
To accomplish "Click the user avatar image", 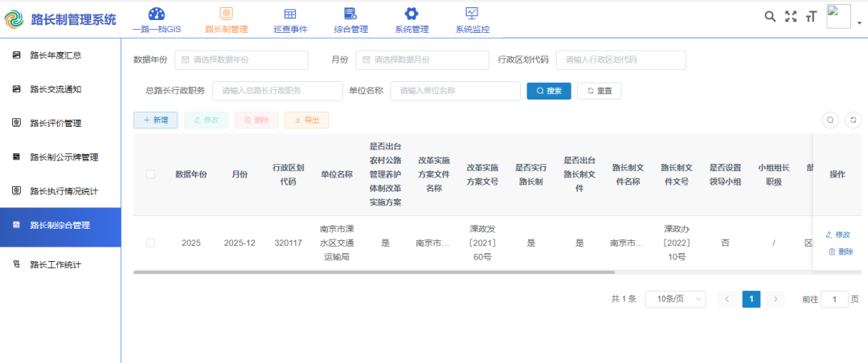I will pos(838,17).
